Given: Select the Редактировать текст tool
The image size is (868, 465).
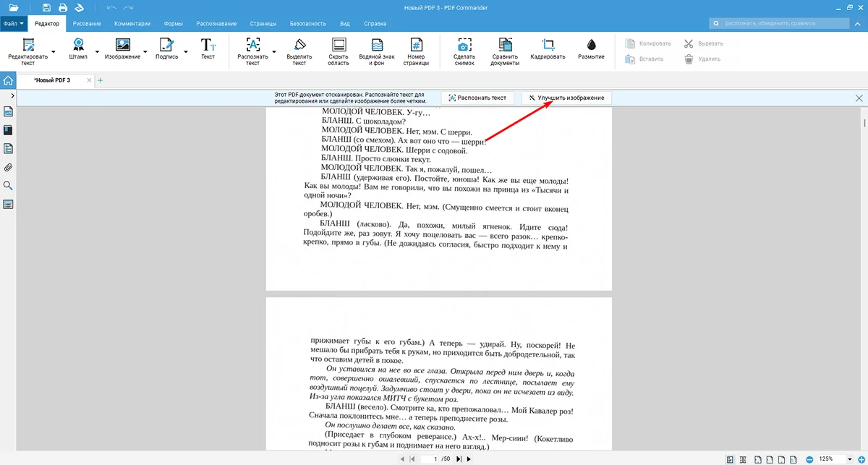Looking at the screenshot, I should pyautogui.click(x=27, y=51).
